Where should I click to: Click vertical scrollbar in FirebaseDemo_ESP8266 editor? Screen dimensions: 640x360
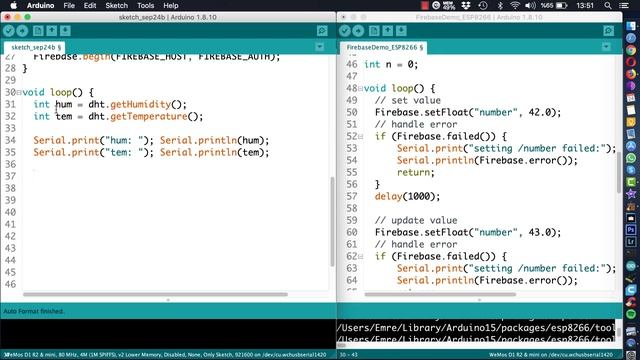pos(619,172)
